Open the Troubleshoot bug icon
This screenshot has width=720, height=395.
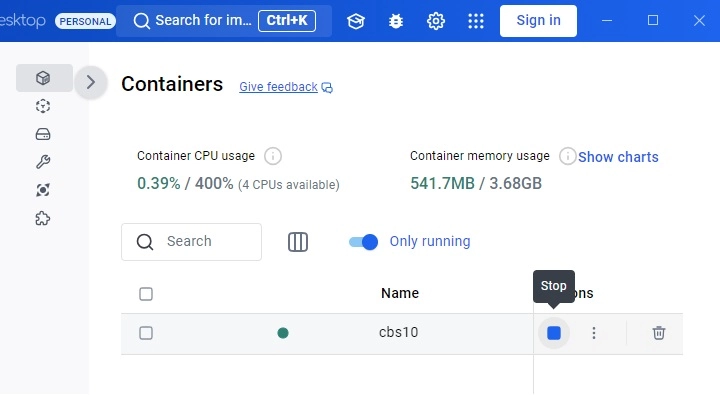click(x=396, y=21)
